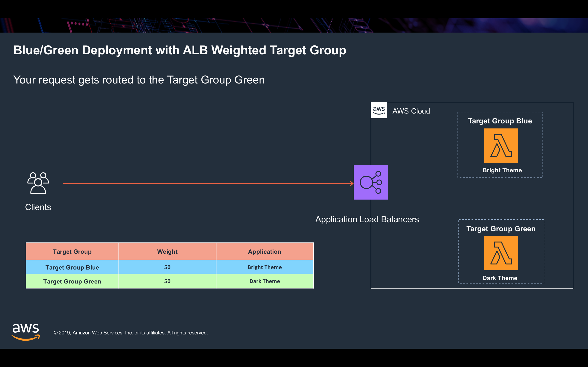Click the Lambda icon in Target Group Blue

[x=501, y=146]
